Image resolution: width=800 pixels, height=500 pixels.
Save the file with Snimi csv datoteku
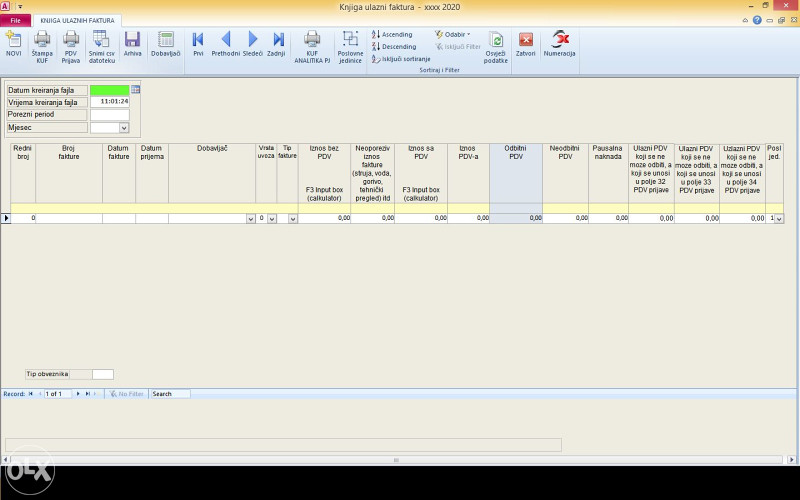click(x=102, y=46)
